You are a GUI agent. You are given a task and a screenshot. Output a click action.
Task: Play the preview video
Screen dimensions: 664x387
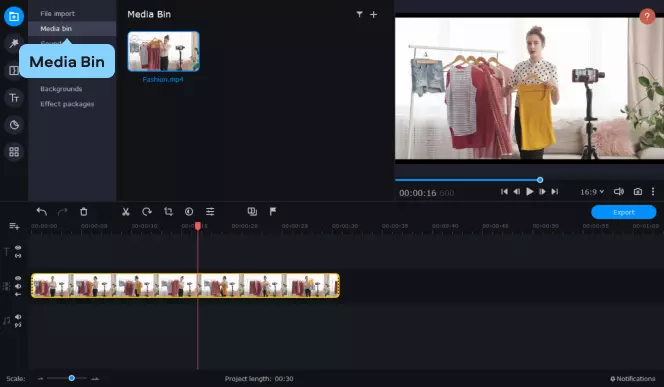click(x=529, y=192)
